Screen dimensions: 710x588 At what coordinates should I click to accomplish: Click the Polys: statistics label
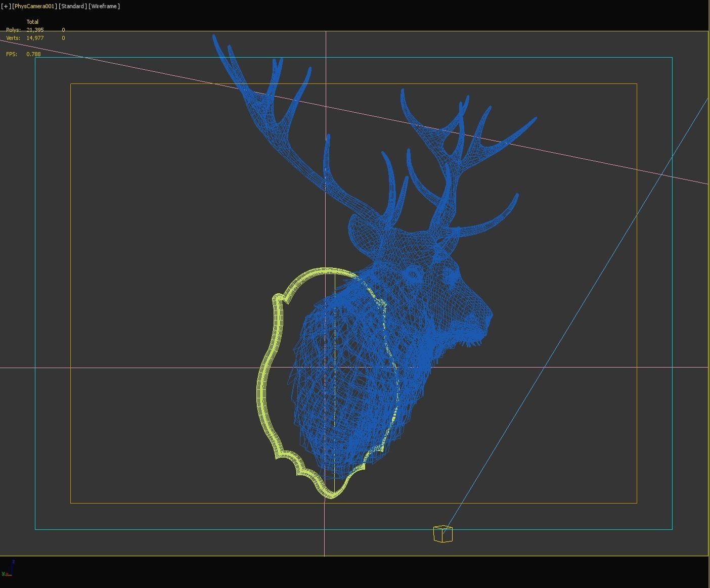13,30
